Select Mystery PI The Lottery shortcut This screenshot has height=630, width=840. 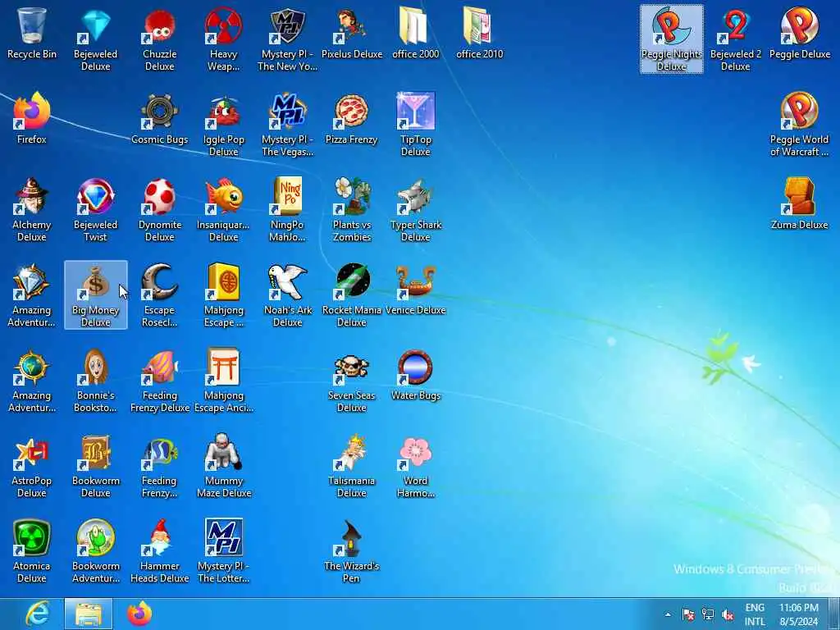pos(223,550)
